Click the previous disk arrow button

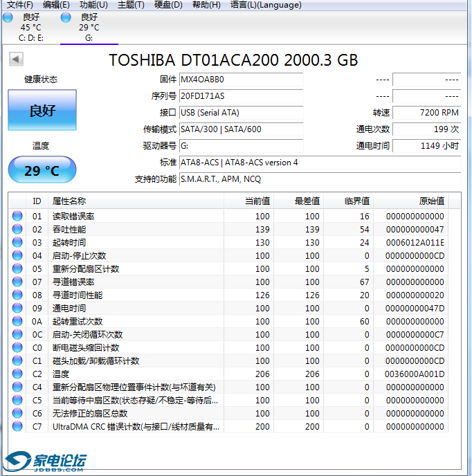pos(16,59)
